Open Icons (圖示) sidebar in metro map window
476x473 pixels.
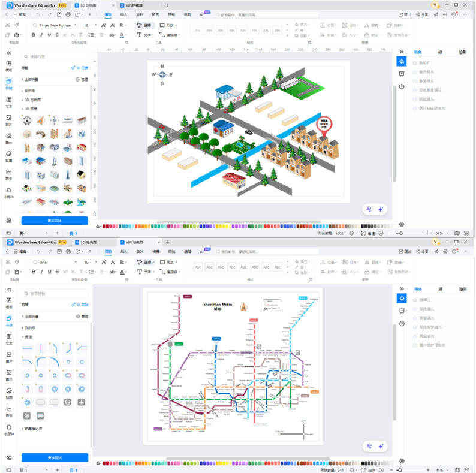[9, 375]
